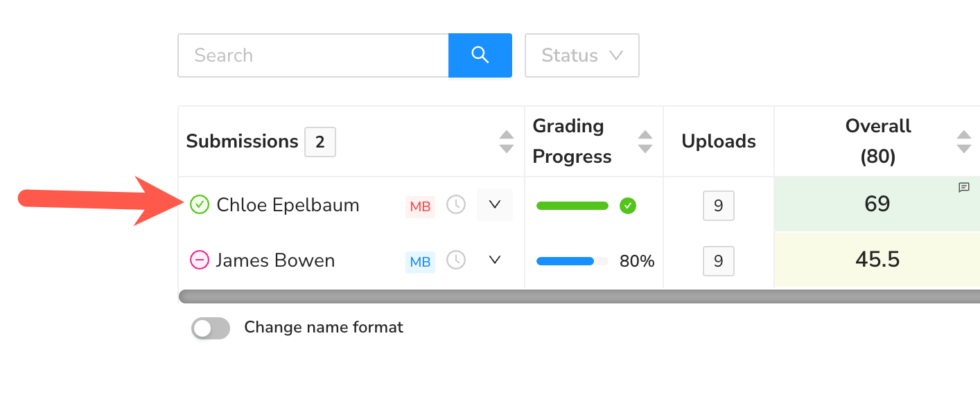Expand Chloe Epelbaum's row chevron

click(x=494, y=204)
